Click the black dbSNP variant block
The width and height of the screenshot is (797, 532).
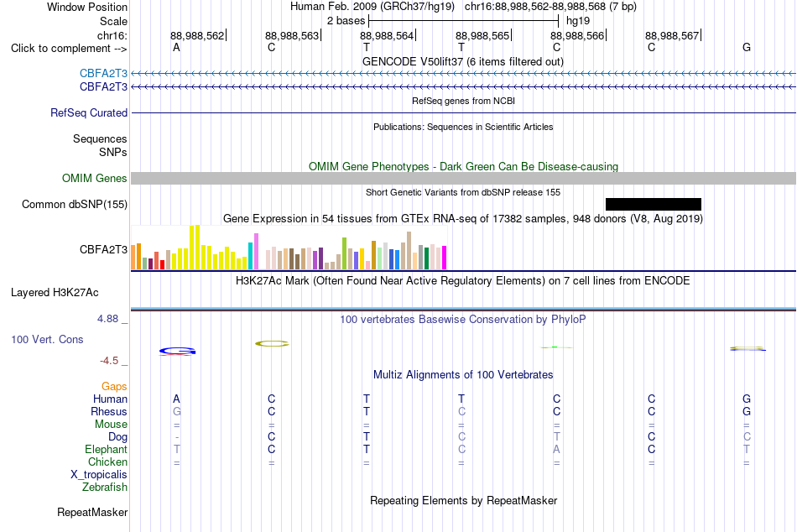coord(654,205)
